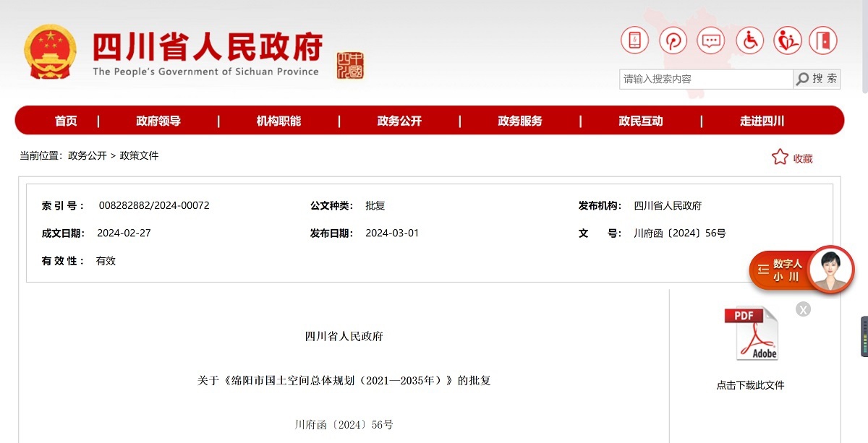The image size is (868, 443).
Task: Click the circular P-shaped icon in header
Action: [673, 40]
